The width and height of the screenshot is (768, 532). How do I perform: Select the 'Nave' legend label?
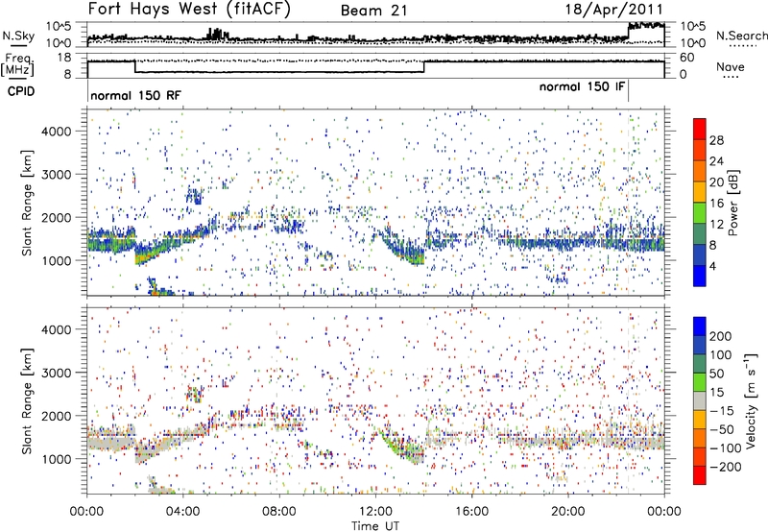coord(731,66)
